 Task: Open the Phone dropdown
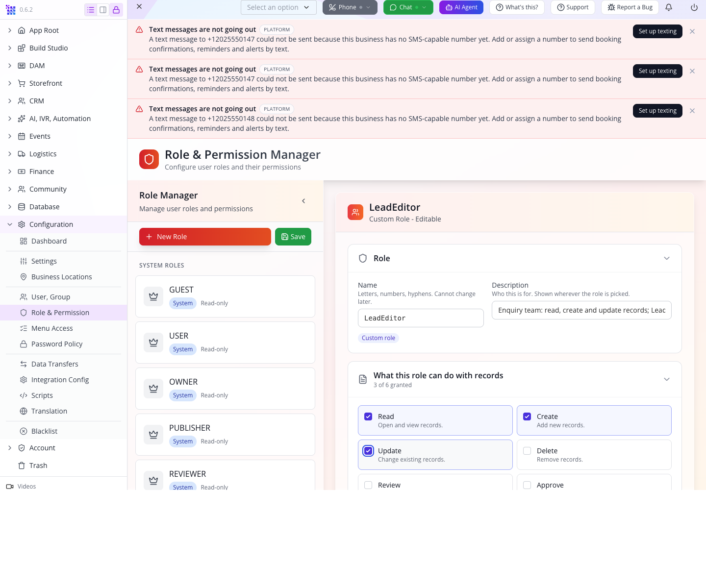350,7
